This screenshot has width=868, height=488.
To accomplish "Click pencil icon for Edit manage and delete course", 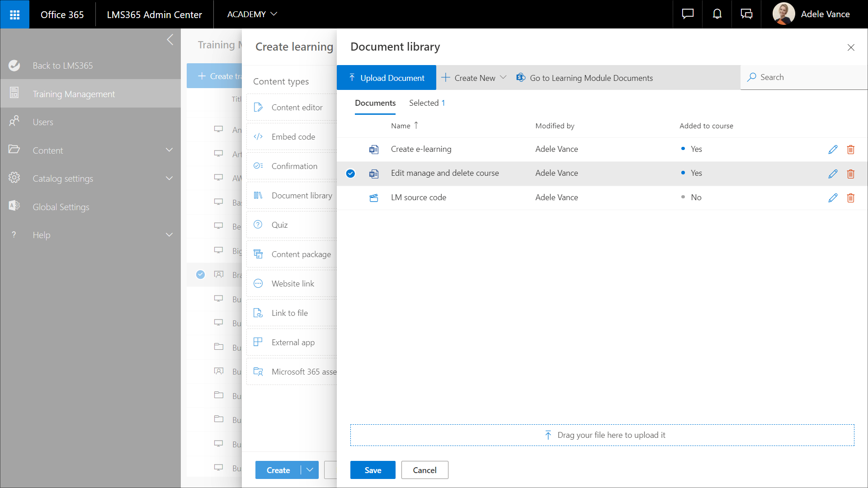I will pos(833,174).
